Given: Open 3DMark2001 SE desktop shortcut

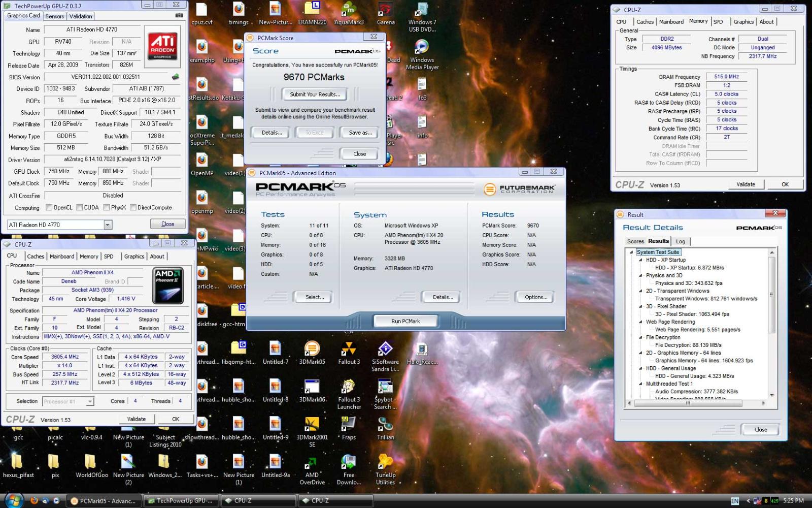Looking at the screenshot, I should coord(312,432).
